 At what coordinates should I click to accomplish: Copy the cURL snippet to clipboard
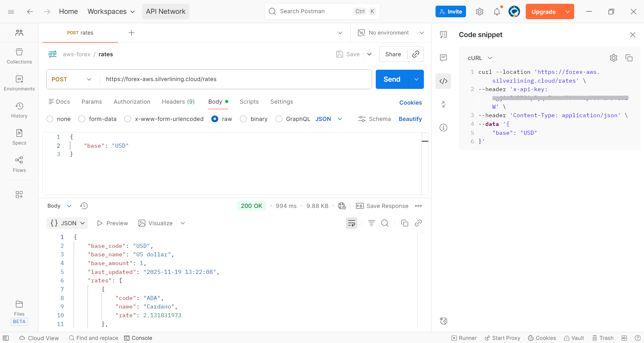(x=629, y=58)
